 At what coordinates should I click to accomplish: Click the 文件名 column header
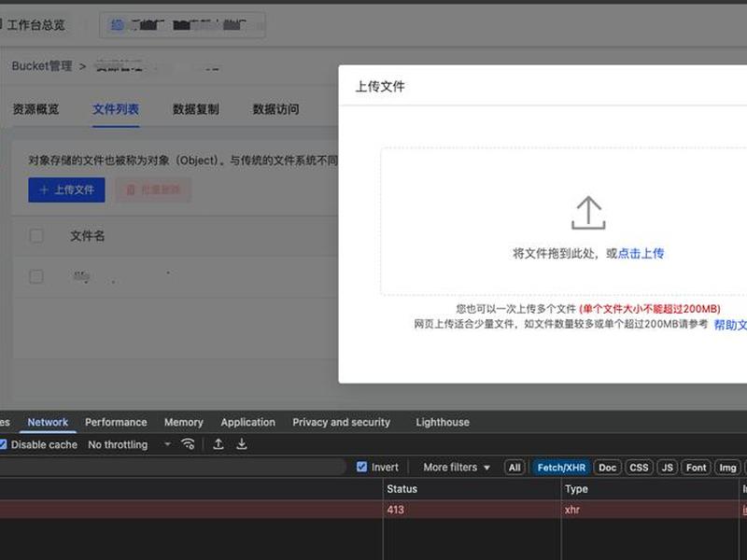87,236
